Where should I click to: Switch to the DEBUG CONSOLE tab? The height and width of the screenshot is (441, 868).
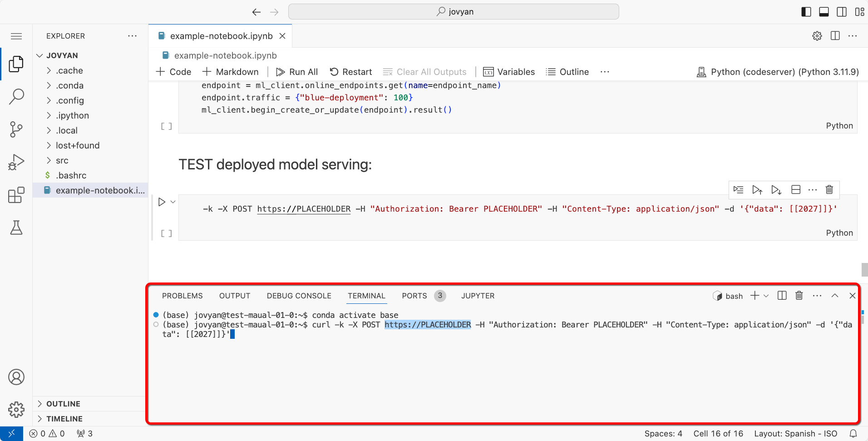click(x=299, y=296)
